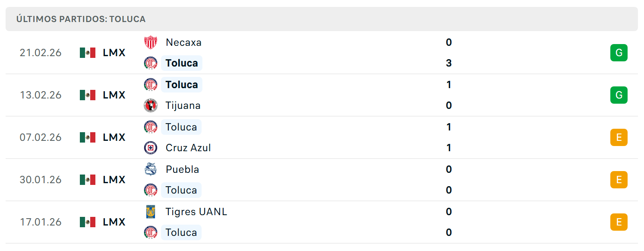The height and width of the screenshot is (251, 644).
Task: Open the Necaxa team name link
Action: pyautogui.click(x=183, y=42)
